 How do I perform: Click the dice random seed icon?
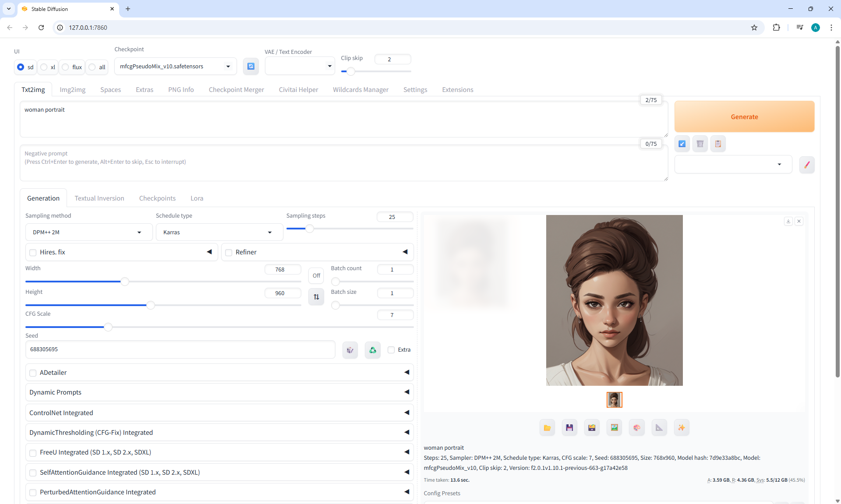click(350, 350)
